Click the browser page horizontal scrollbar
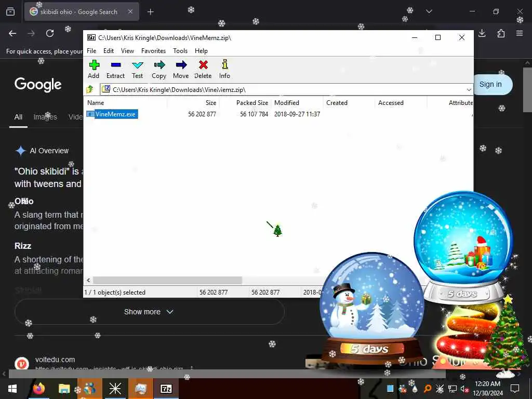 [227, 374]
